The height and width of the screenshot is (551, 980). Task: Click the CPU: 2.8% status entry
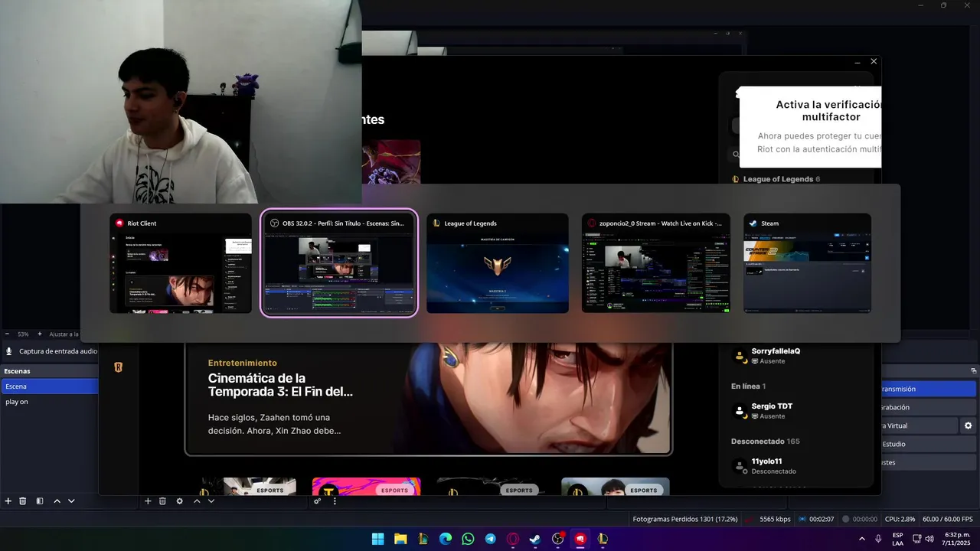click(901, 520)
